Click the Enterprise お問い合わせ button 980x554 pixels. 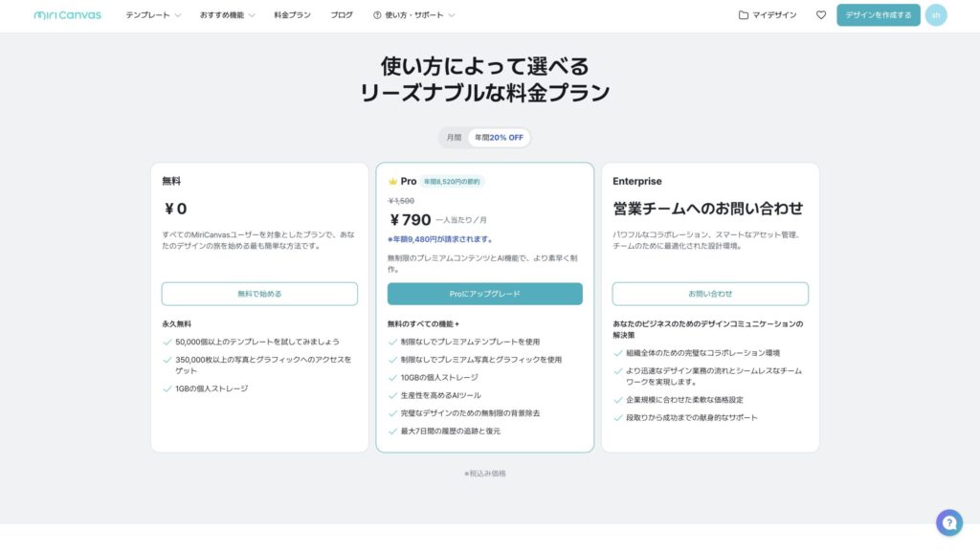[710, 294]
